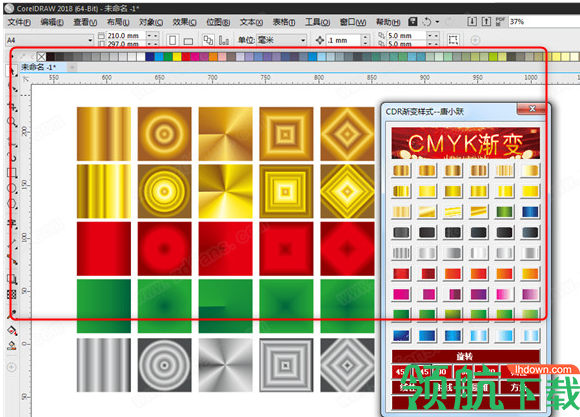
Task: Open the 帮助(H) menu
Action: (x=388, y=22)
